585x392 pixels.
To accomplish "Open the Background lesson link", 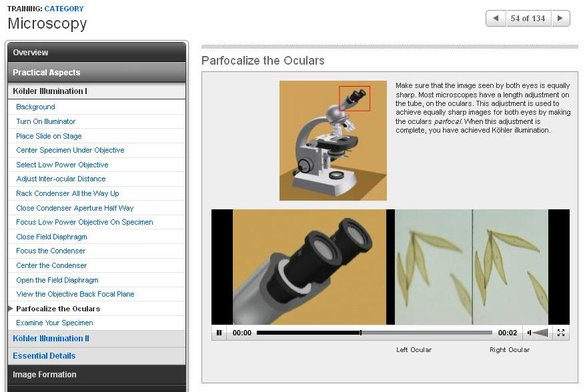I will [35, 107].
